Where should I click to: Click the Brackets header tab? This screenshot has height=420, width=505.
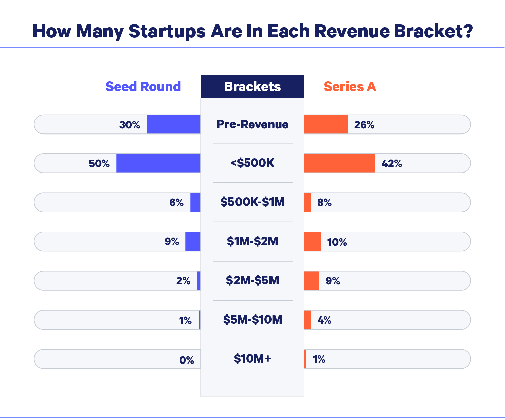point(252,87)
